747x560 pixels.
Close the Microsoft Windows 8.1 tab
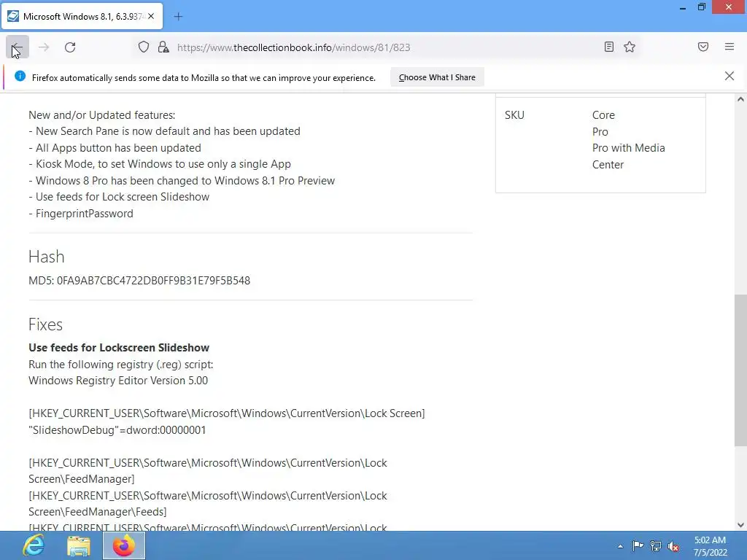click(x=151, y=16)
